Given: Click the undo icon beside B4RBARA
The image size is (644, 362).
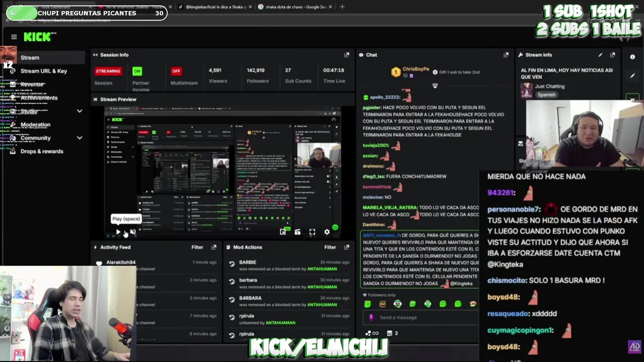Looking at the screenshot, I should [x=232, y=300].
